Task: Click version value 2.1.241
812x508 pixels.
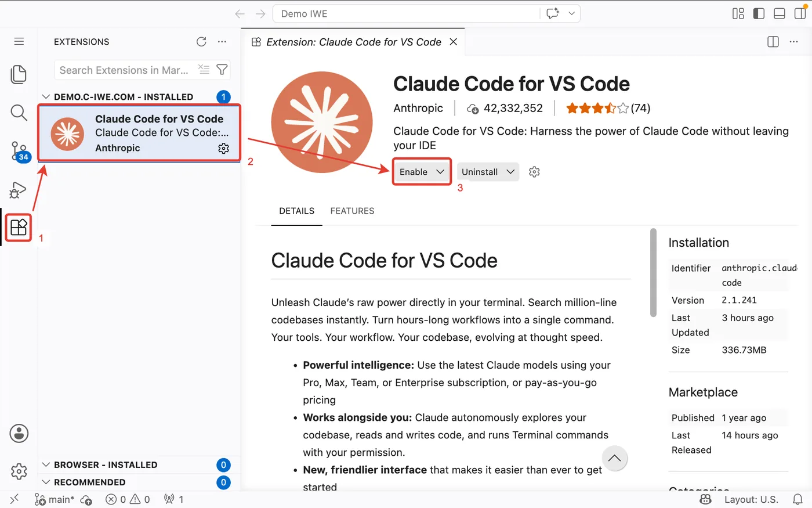Action: pyautogui.click(x=739, y=300)
